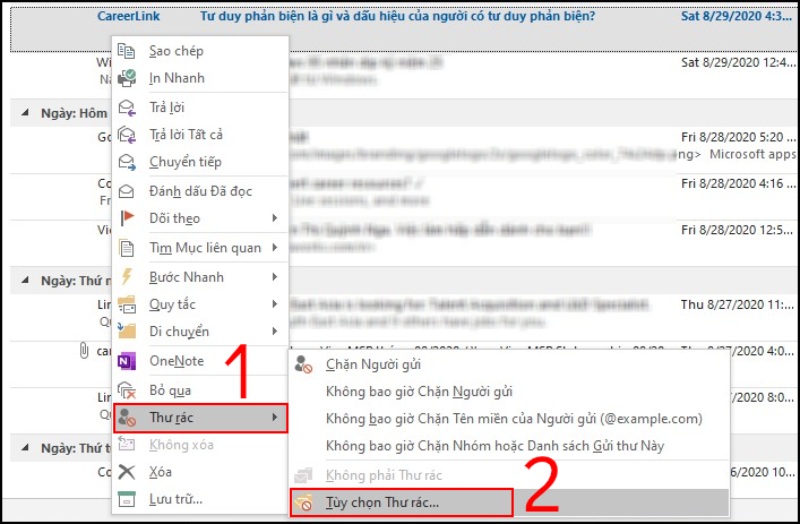
Task: Click the Lưu trữ archive box icon
Action: [127, 500]
